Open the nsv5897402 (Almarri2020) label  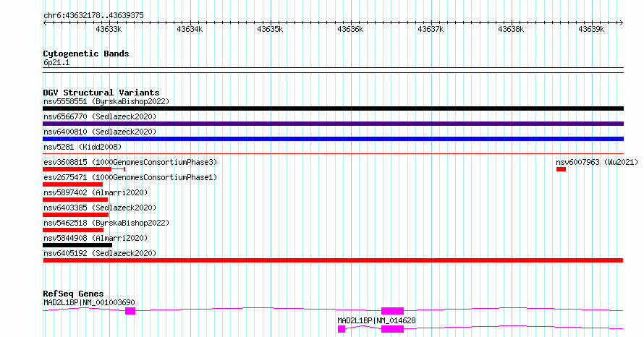[x=96, y=192]
